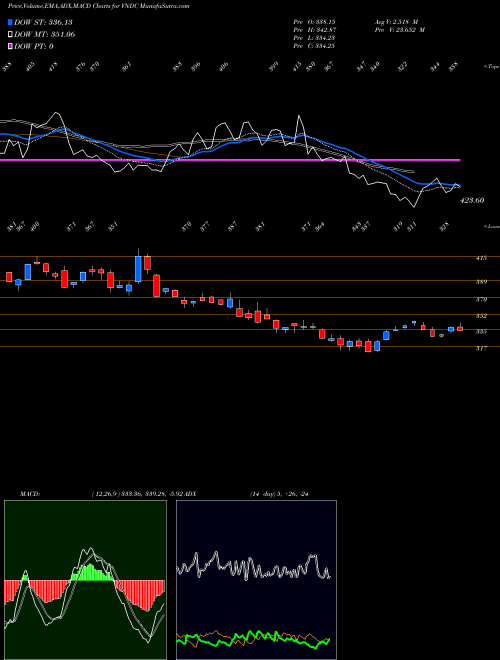
Task: Click the 415 price axis label
Action: point(481,258)
